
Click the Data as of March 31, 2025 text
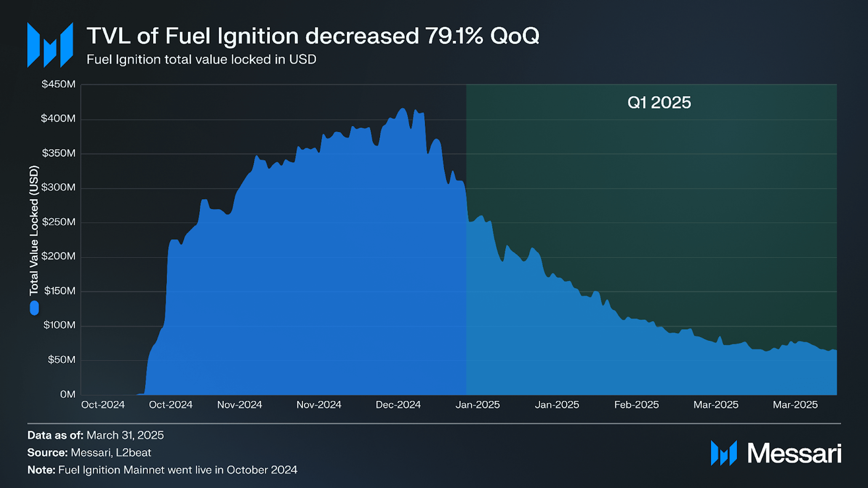96,435
